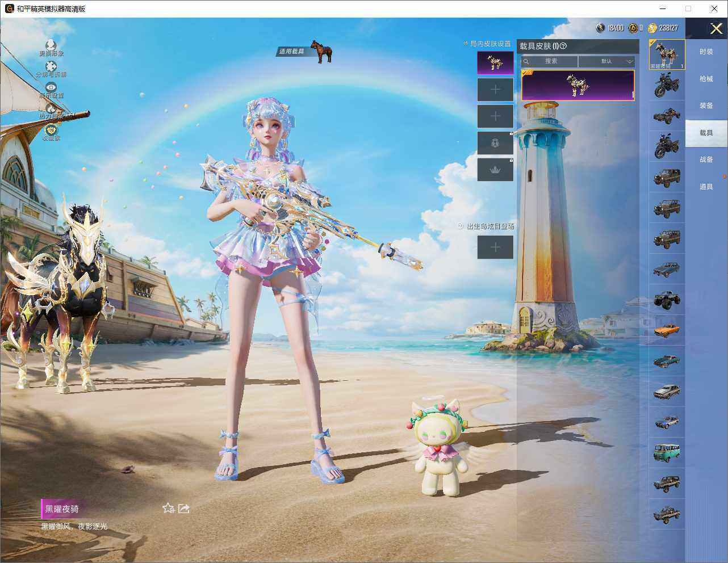Click the gold badge currency icon
728x563 pixels.
[633, 28]
